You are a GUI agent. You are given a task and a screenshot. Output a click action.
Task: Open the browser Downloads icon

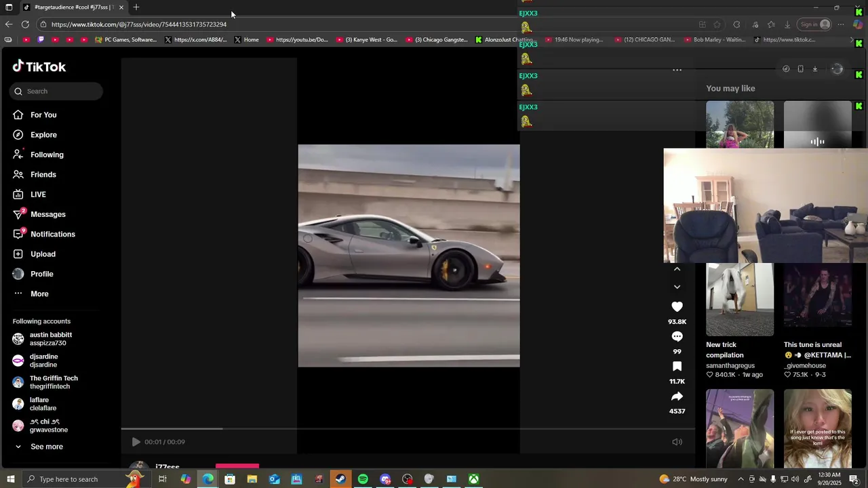(787, 24)
